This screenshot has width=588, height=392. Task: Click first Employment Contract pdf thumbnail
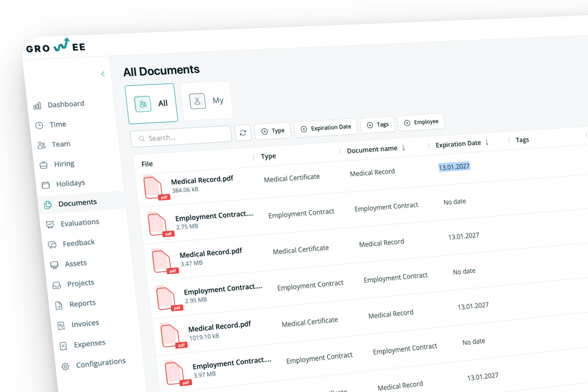(x=157, y=224)
